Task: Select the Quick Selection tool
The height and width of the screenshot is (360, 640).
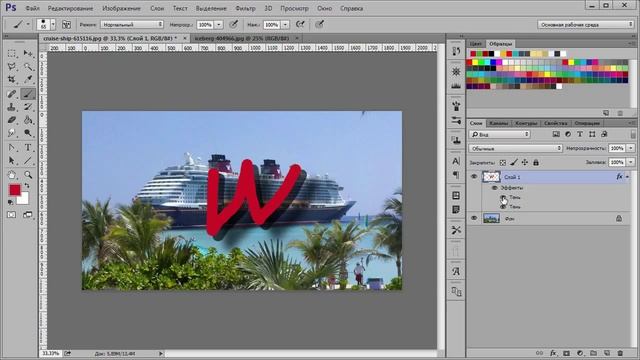Action: tap(28, 67)
